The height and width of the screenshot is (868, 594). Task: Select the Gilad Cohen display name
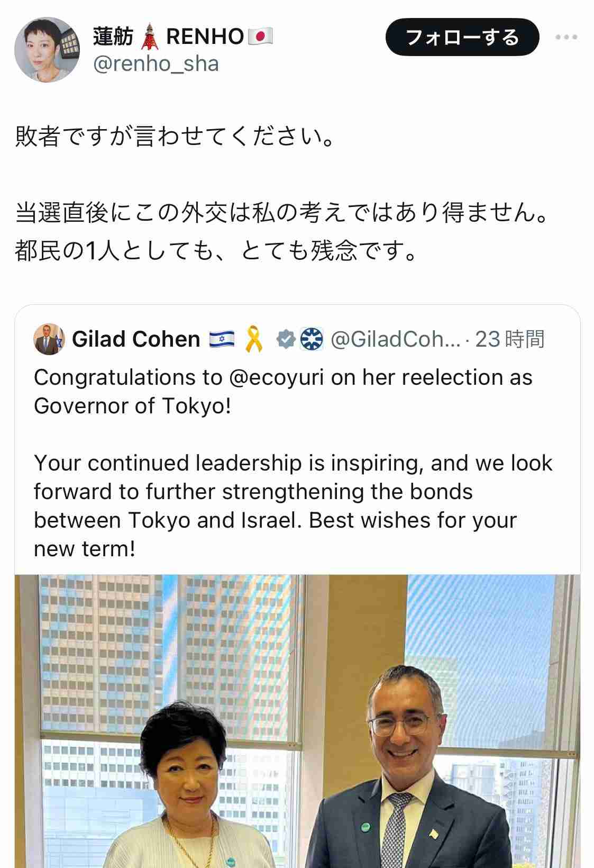[x=136, y=339]
